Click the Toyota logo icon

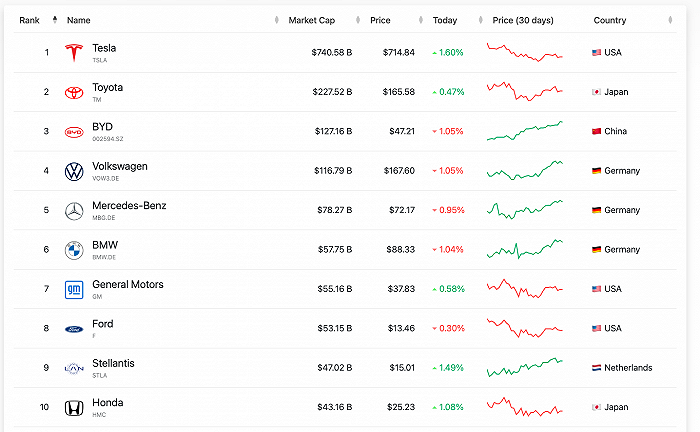coord(73,92)
